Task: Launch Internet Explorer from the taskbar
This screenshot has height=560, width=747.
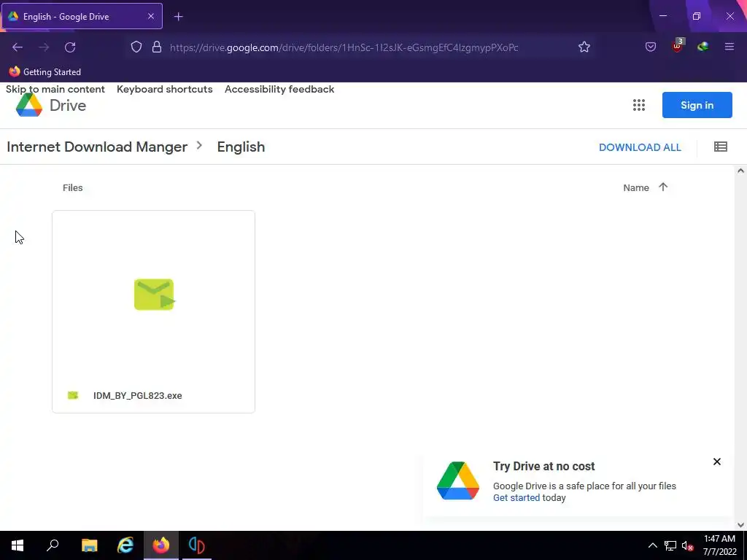Action: 125,545
